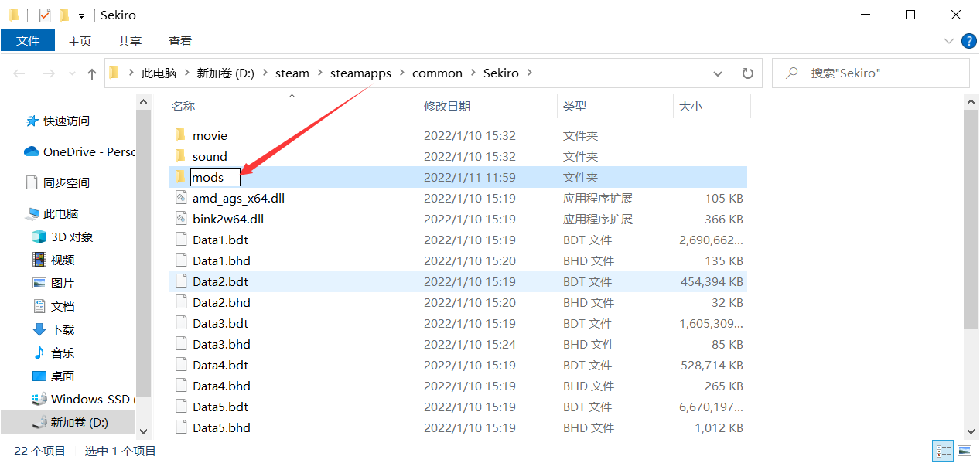Select 此电脑 in the navigation pane
The image size is (980, 463).
(x=61, y=213)
